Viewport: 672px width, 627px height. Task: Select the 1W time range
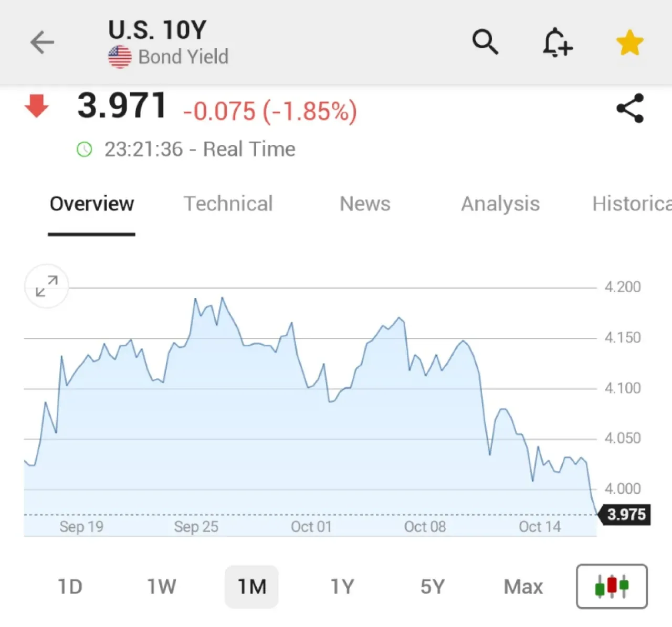(x=161, y=587)
